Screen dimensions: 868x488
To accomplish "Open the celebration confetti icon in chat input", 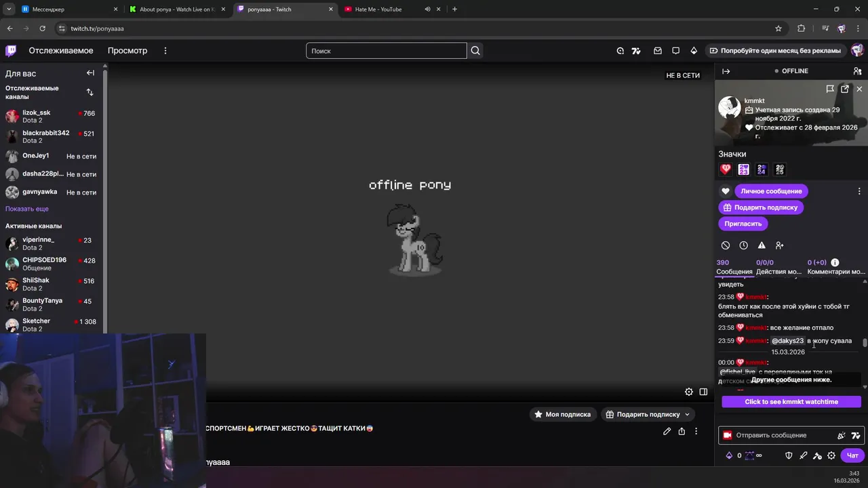I will (x=842, y=435).
